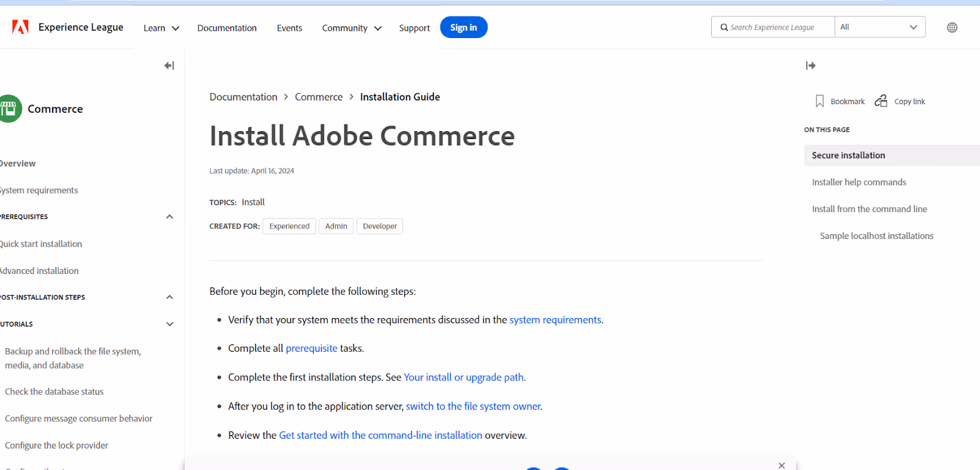Select the Admin tag
980x470 pixels.
click(336, 226)
